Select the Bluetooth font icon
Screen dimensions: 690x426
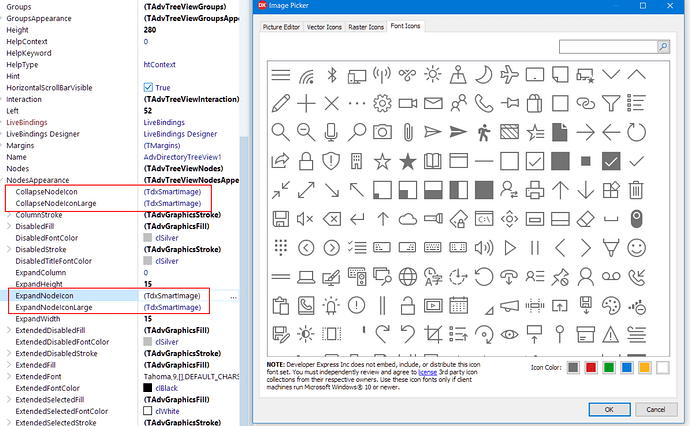(x=332, y=75)
